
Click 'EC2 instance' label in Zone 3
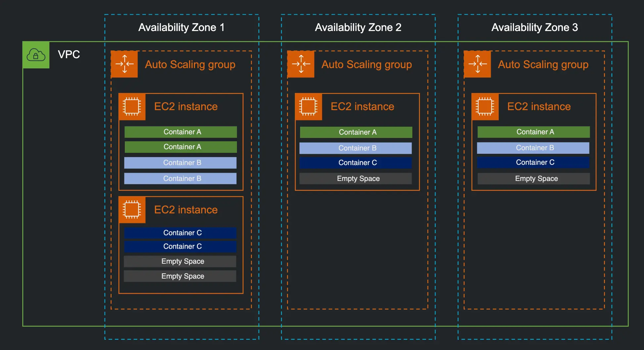coord(539,107)
